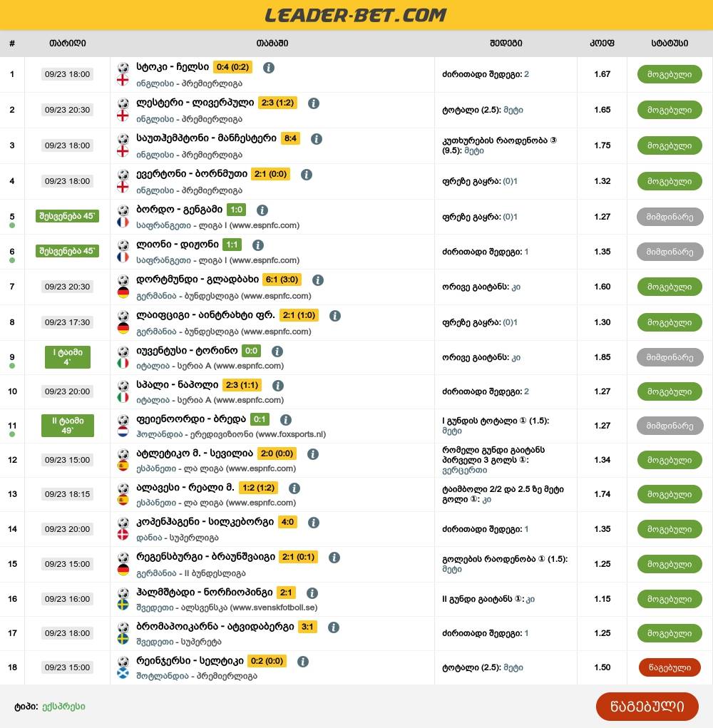Click Sweden flag in ჰალმშტადი - ნორჩიოპინგი row
The width and height of the screenshot is (713, 728).
click(123, 605)
